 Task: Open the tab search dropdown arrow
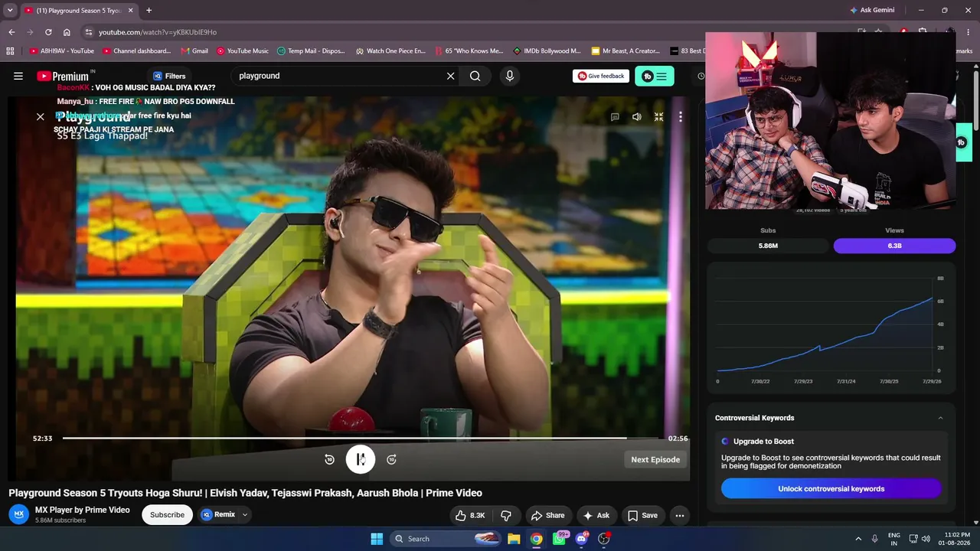10,11
